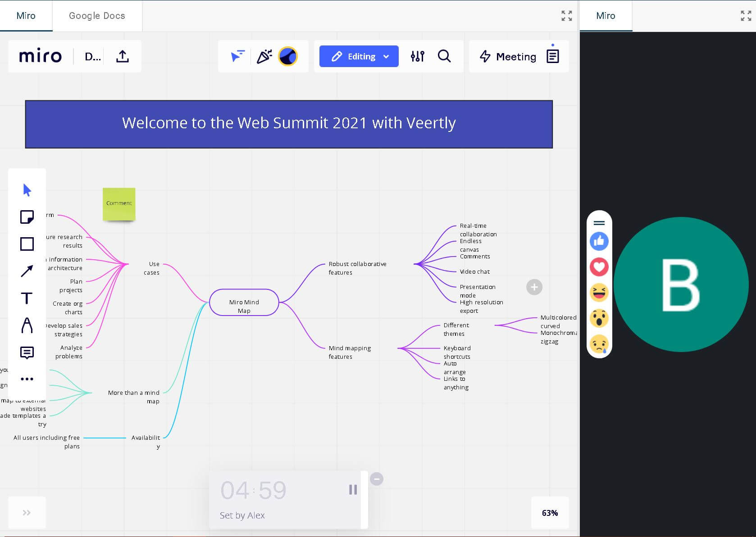Select the Miro tab in right panel
756x537 pixels.
coord(606,16)
